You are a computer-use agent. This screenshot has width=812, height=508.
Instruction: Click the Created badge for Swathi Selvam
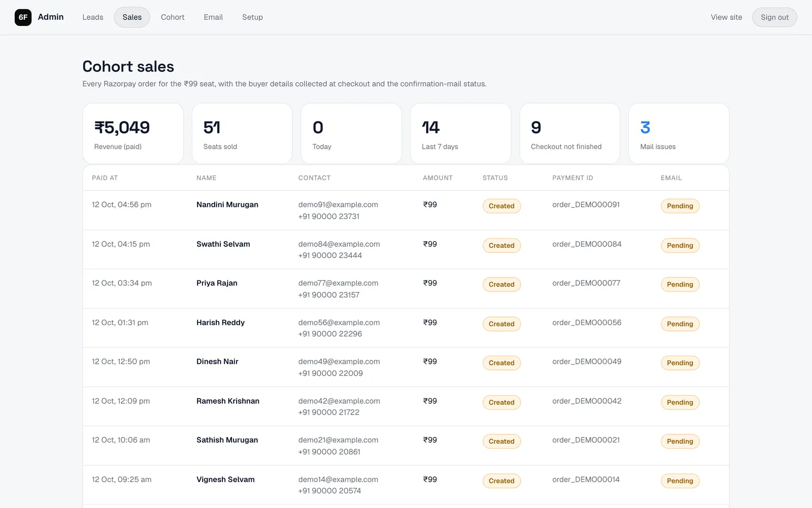click(x=501, y=245)
